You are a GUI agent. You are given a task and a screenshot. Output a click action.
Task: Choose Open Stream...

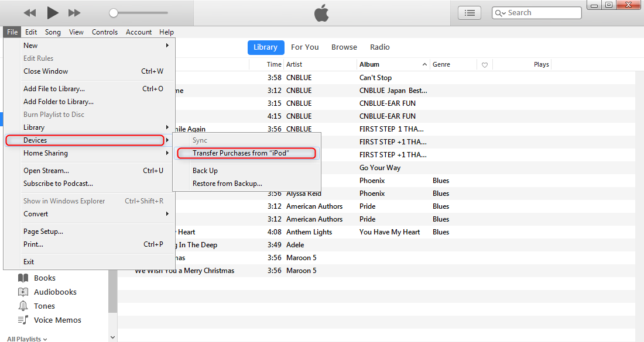pos(90,171)
